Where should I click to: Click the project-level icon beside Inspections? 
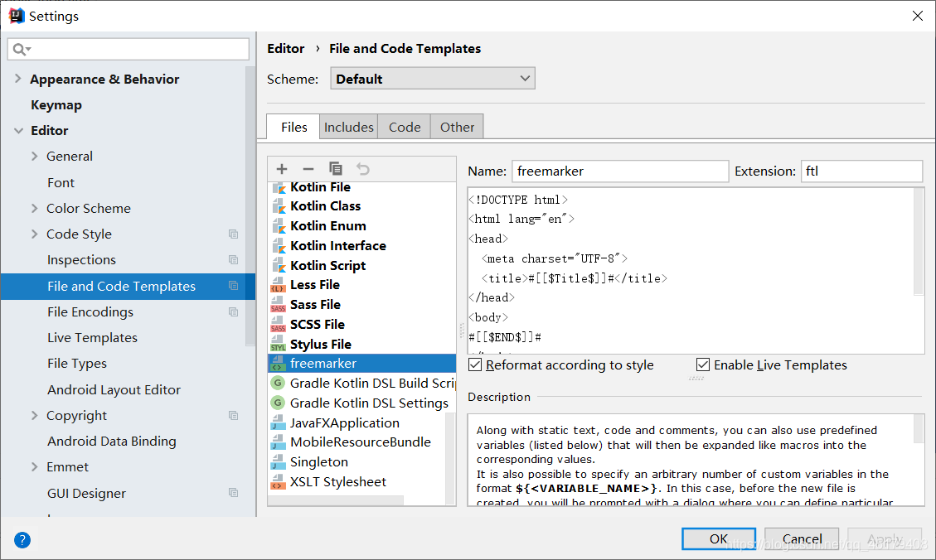coord(234,260)
